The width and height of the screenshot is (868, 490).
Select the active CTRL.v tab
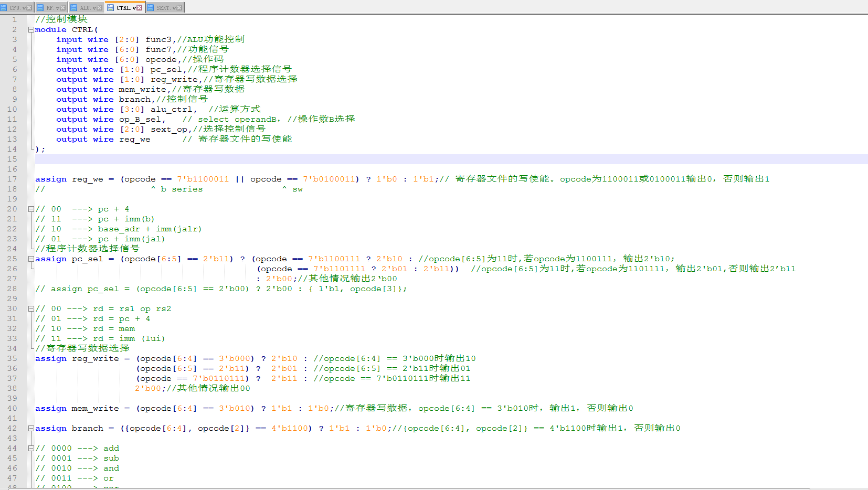tap(124, 7)
